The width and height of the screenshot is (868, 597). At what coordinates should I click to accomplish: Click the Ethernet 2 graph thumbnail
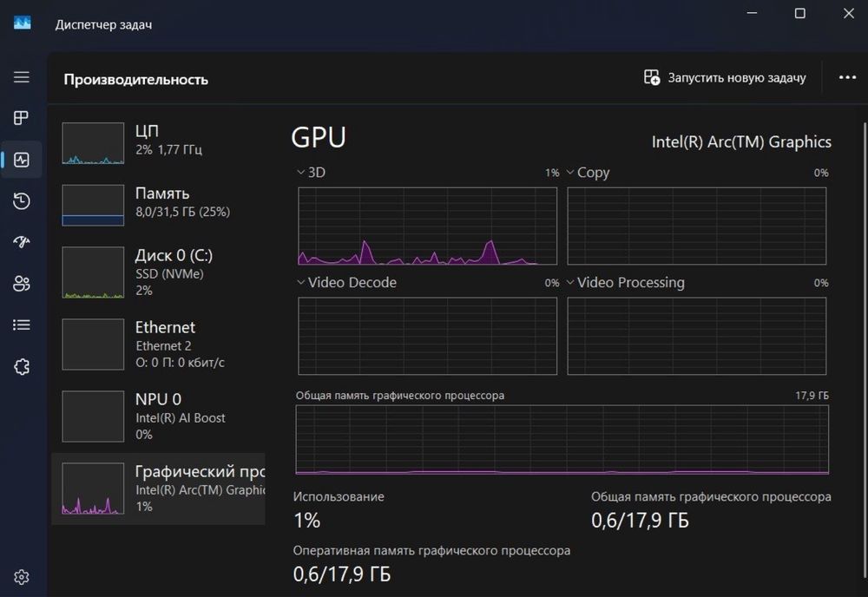click(93, 344)
